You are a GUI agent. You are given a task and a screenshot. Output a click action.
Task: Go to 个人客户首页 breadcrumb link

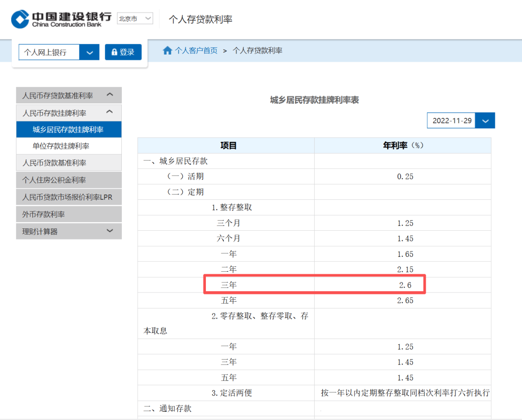pyautogui.click(x=196, y=51)
